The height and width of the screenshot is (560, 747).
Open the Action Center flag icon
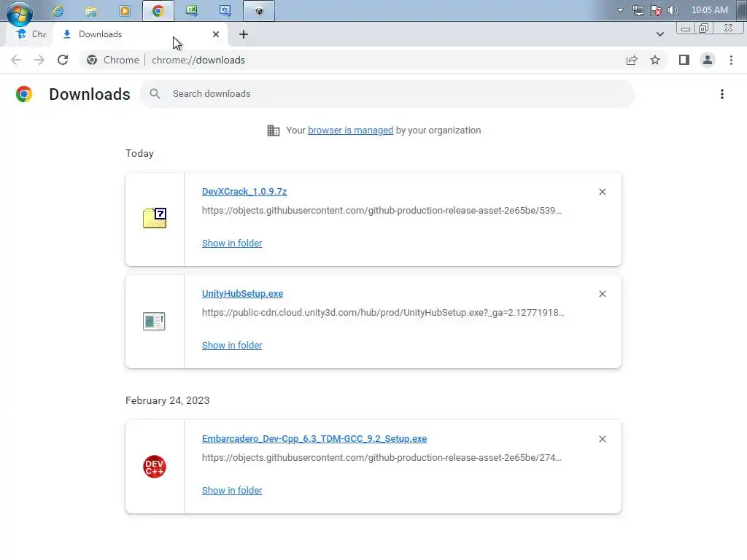(656, 10)
